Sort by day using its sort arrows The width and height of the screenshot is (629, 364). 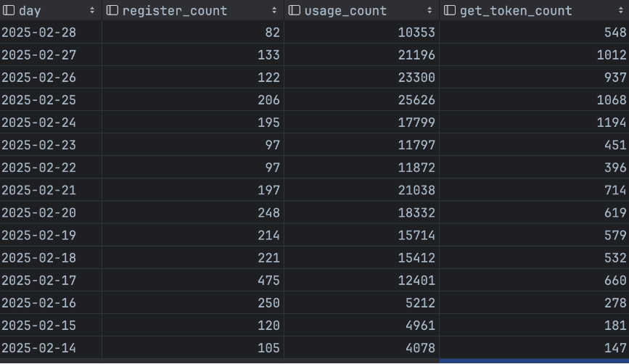[x=92, y=10]
